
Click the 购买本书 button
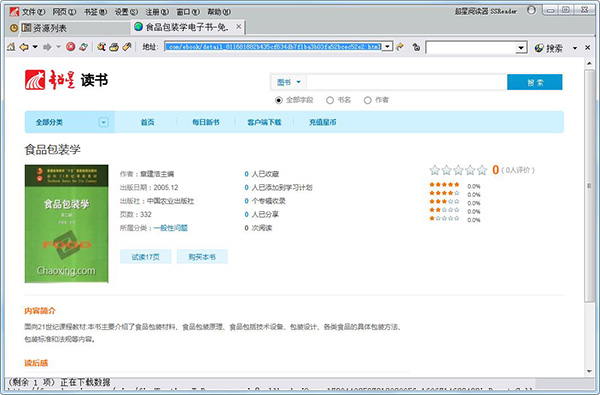click(x=202, y=257)
